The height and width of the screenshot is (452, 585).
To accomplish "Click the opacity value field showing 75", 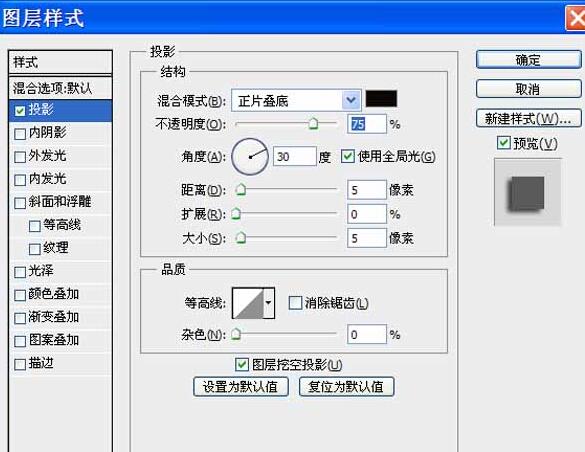I will pos(367,124).
